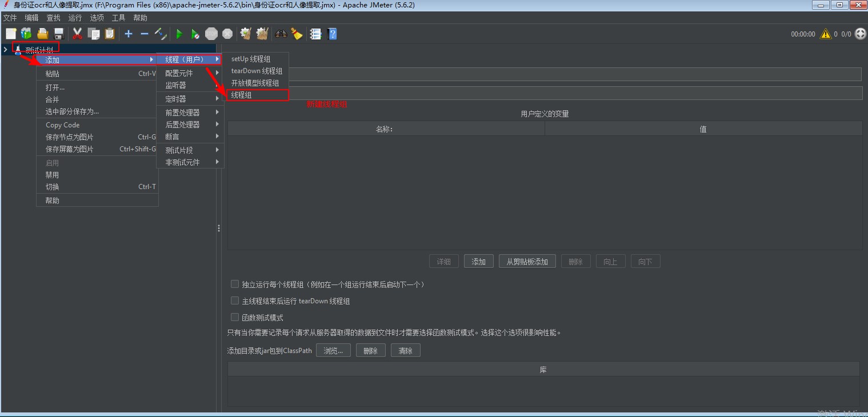Toggle 独立运行每个线程组 checkbox
The height and width of the screenshot is (417, 868).
pyautogui.click(x=235, y=284)
